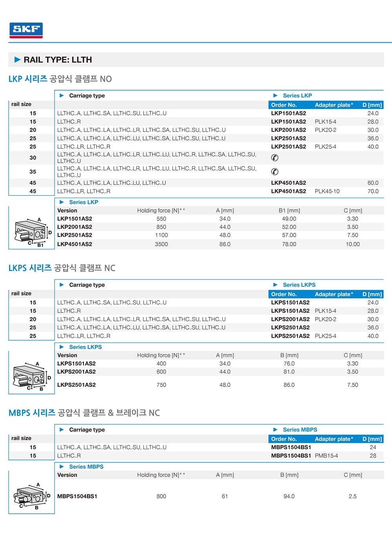Click the B value "81.0"
The image size is (392, 555).
289,372
